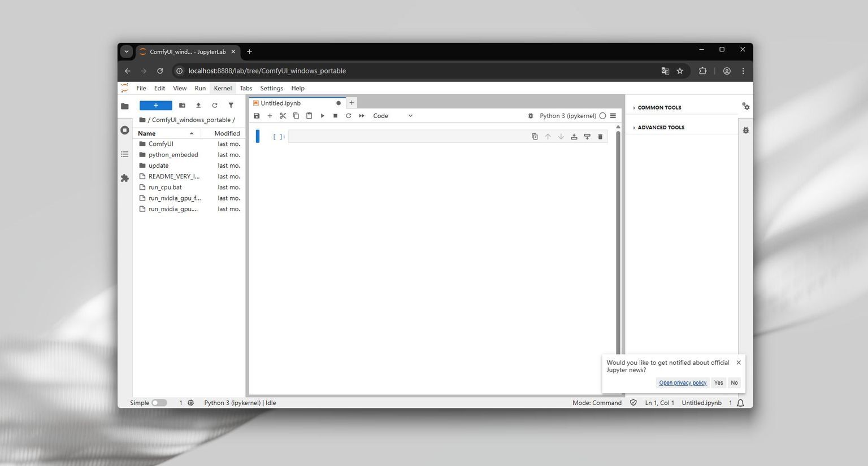Click Python 3 (ipykernel) kernel name button
868x466 pixels.
(x=568, y=116)
